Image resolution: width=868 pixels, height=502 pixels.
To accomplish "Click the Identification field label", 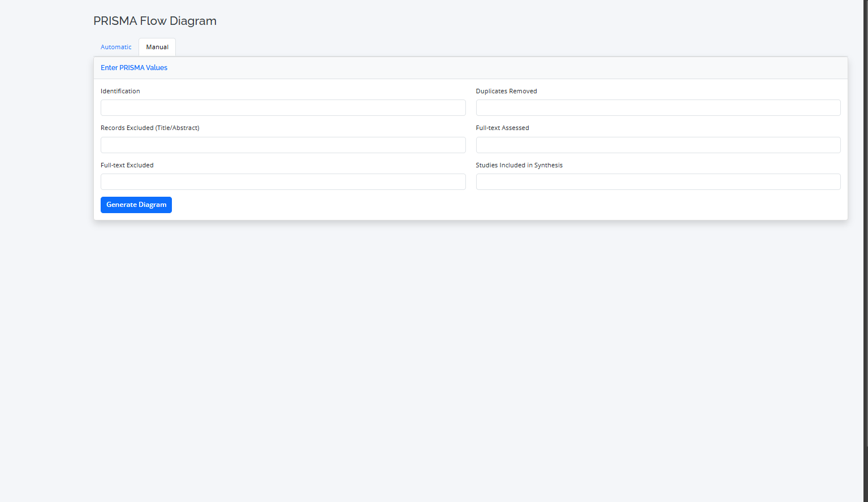I will (120, 91).
